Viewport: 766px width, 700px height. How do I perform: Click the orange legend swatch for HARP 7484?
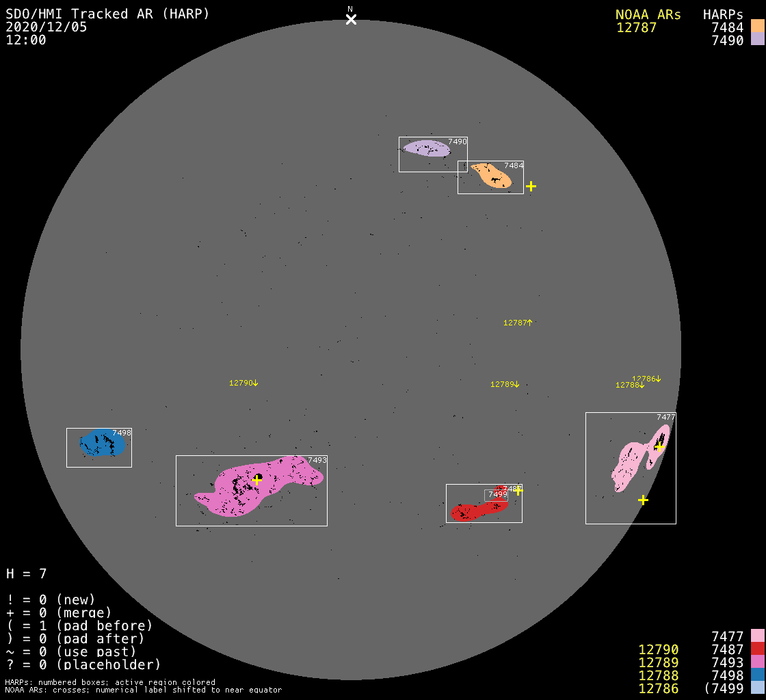point(757,26)
